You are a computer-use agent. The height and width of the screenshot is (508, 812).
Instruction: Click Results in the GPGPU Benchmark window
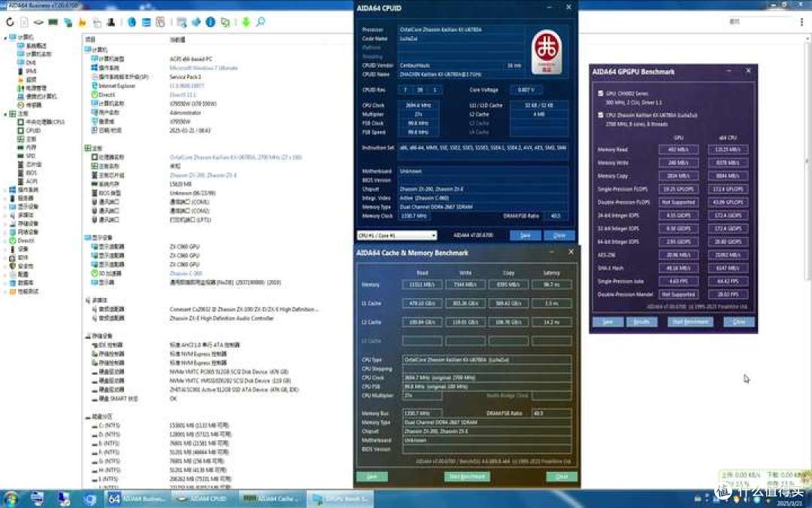click(x=641, y=322)
